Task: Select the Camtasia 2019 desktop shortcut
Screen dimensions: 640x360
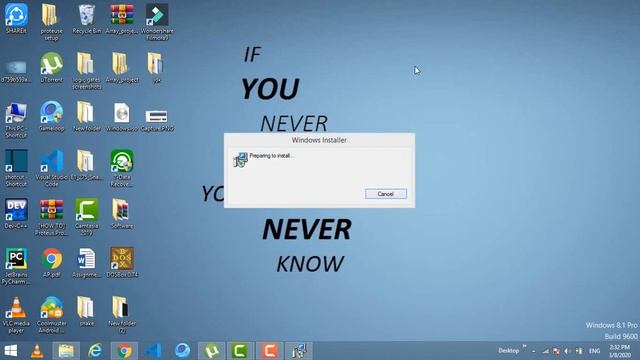Action: (x=87, y=217)
